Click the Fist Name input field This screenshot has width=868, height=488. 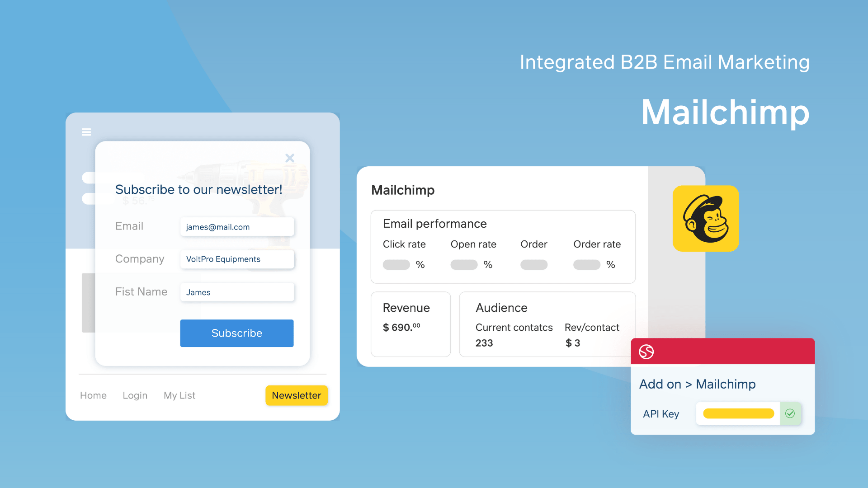tap(237, 292)
